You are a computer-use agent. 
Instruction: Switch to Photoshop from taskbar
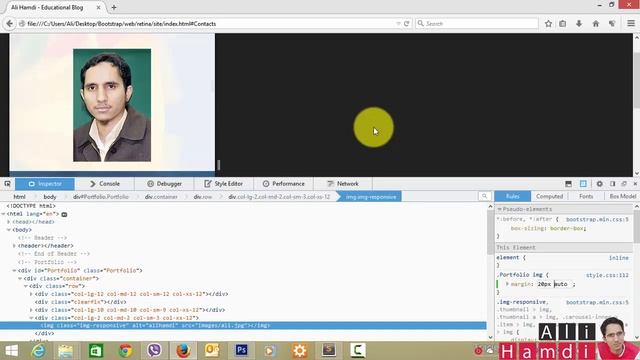(x=242, y=351)
